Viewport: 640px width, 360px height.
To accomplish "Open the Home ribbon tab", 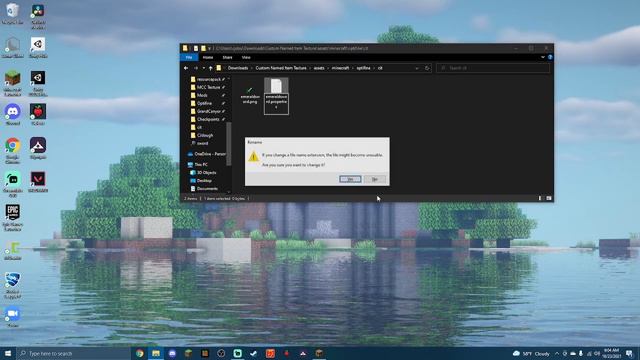I will click(x=208, y=58).
